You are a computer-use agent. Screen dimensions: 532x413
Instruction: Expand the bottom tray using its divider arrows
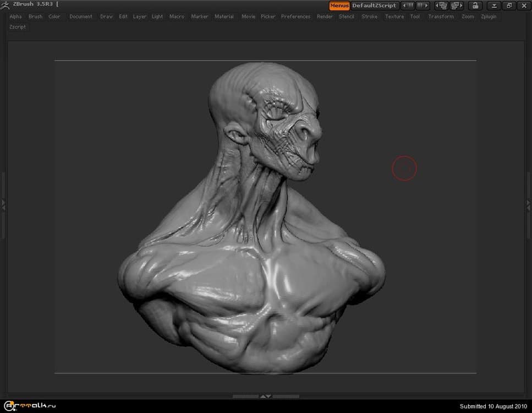click(266, 396)
